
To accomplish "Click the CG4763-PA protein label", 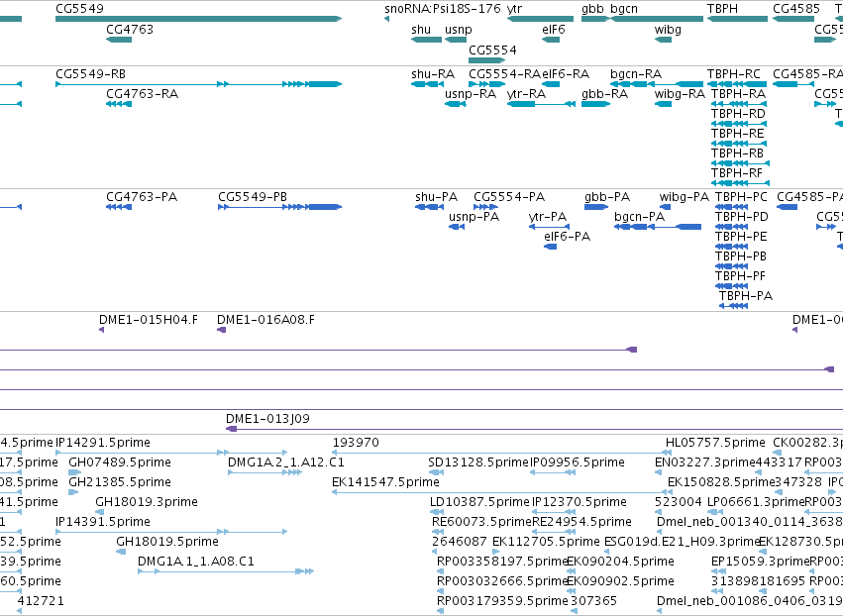I will pos(142,197).
